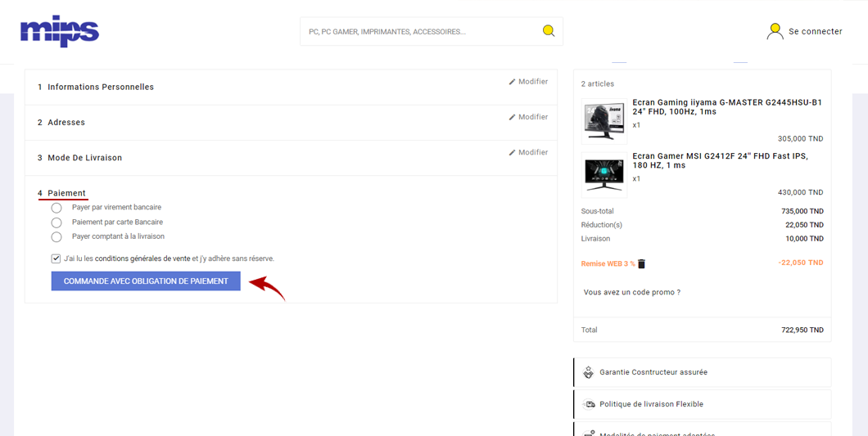Click the Garantie Constructeur handshake icon

[589, 372]
